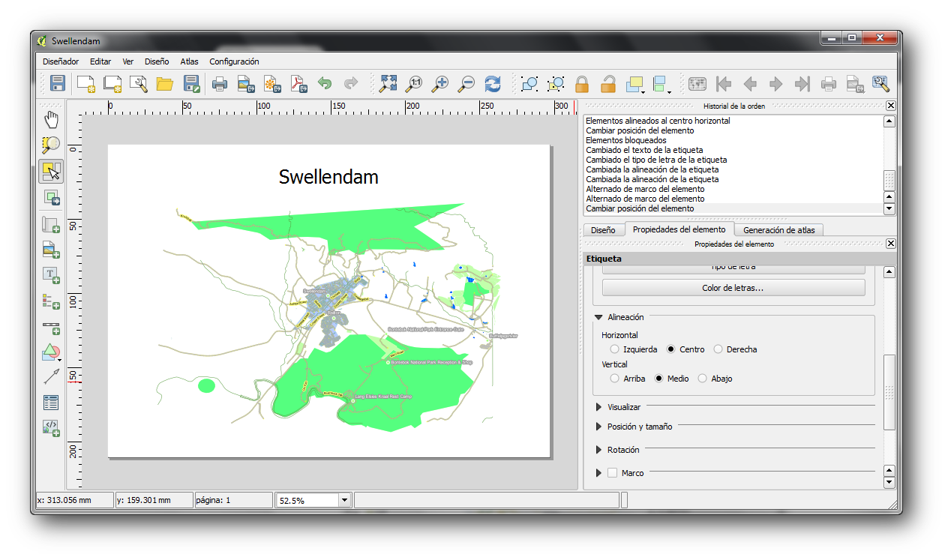Add an arrow item
Image resolution: width=948 pixels, height=560 pixels.
coord(51,377)
